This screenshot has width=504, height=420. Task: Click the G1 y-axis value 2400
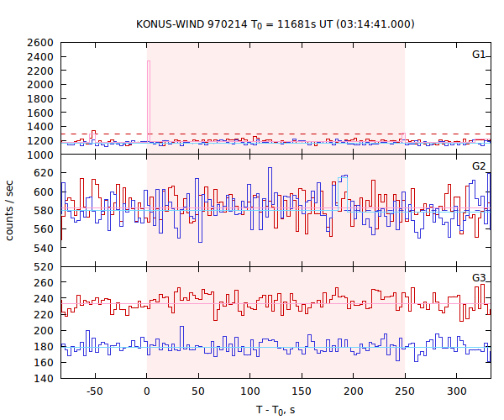click(x=40, y=56)
